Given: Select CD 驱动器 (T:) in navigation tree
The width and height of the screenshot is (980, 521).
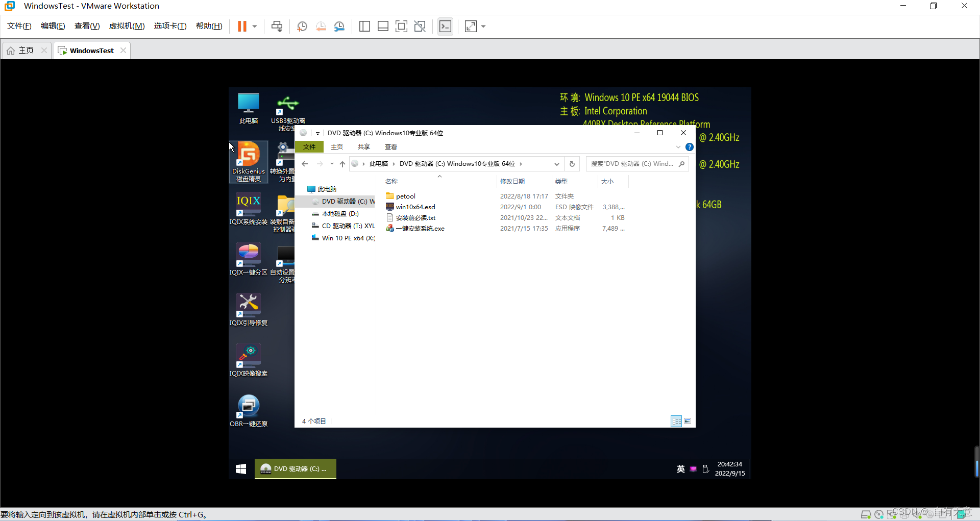Looking at the screenshot, I should 344,226.
